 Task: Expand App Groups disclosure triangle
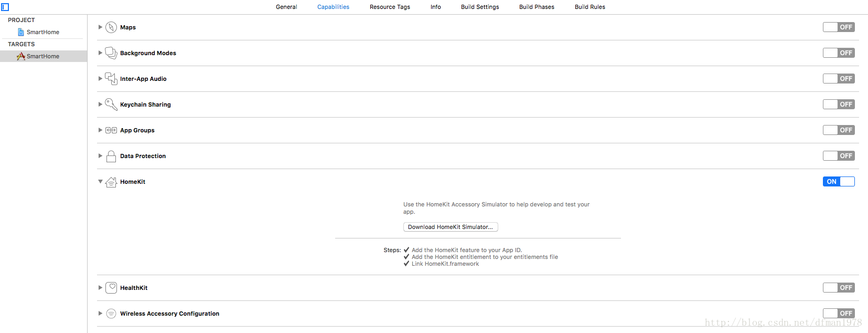100,130
